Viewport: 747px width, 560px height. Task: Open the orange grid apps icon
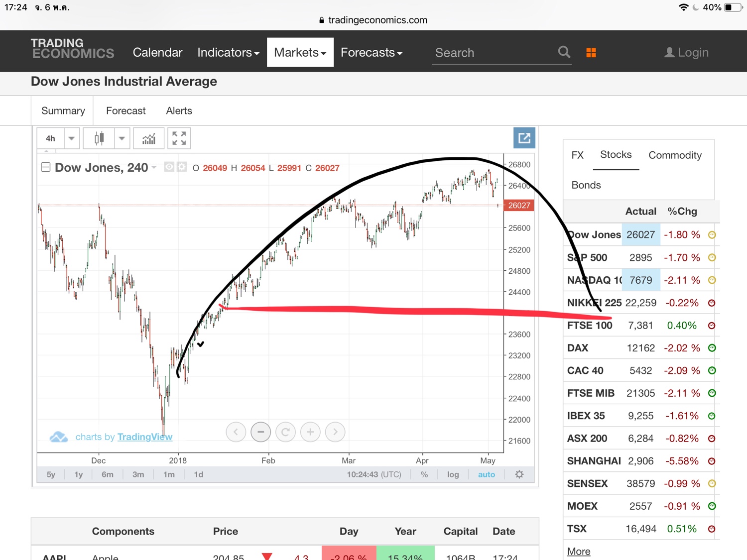click(x=591, y=53)
